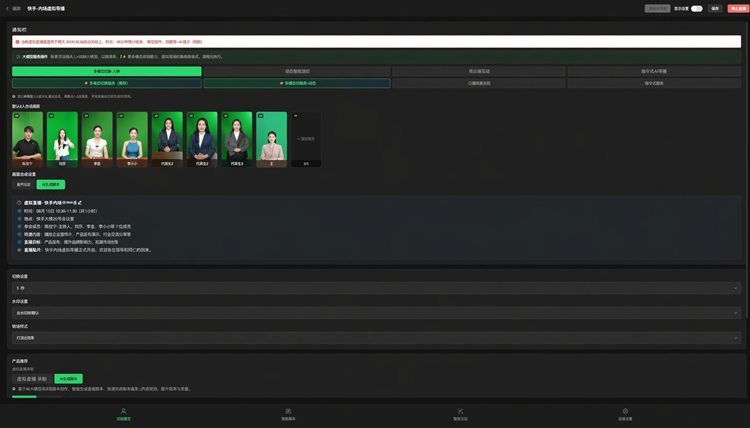
Task: Select the 多模态切换服务（推荐）option
Action: 107,83
